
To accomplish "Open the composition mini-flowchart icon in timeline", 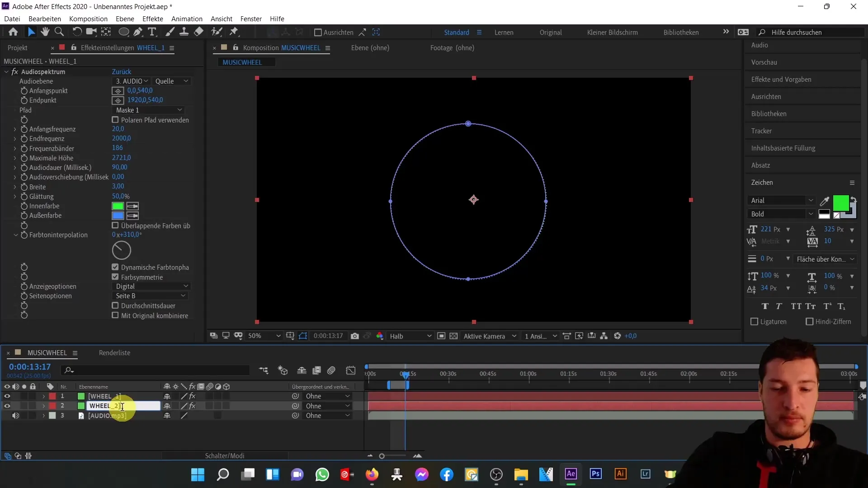I will point(264,371).
